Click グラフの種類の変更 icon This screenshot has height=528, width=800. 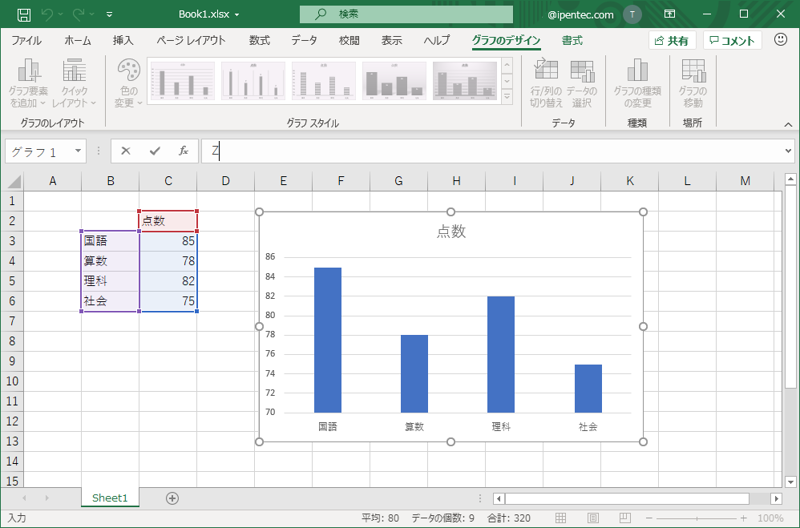(637, 83)
